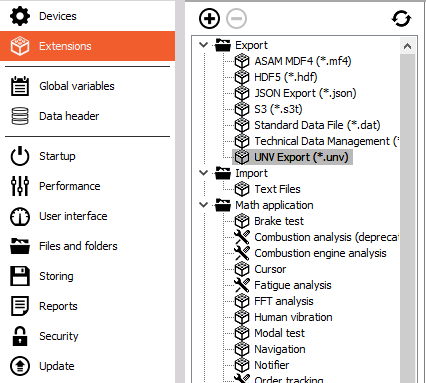Select JSON Export (*.json)

[305, 93]
